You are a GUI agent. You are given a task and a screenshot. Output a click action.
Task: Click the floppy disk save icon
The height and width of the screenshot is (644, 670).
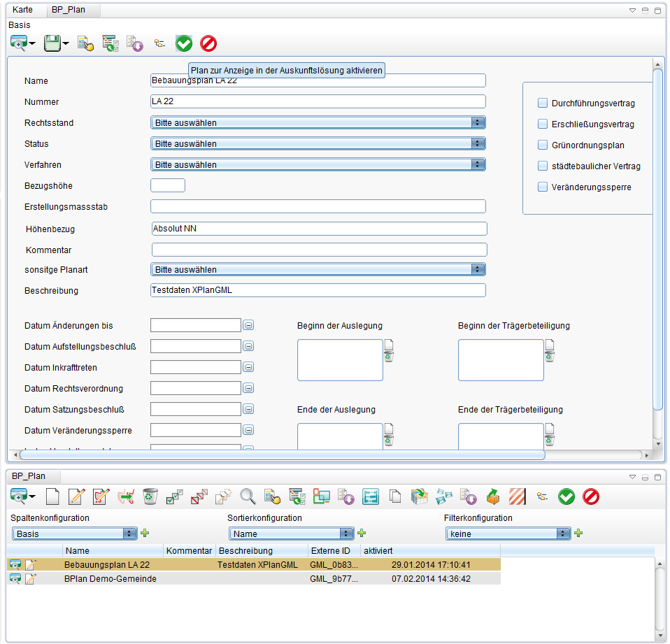52,43
